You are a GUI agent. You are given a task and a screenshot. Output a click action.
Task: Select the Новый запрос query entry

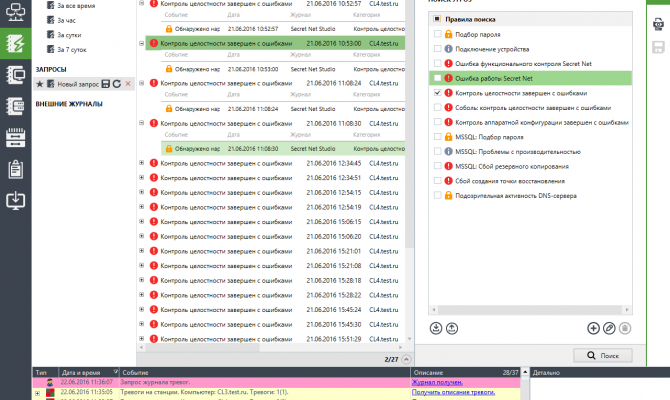pos(78,84)
